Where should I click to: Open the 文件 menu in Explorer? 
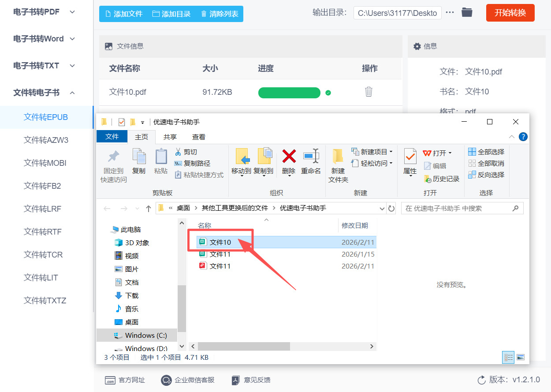(112, 137)
